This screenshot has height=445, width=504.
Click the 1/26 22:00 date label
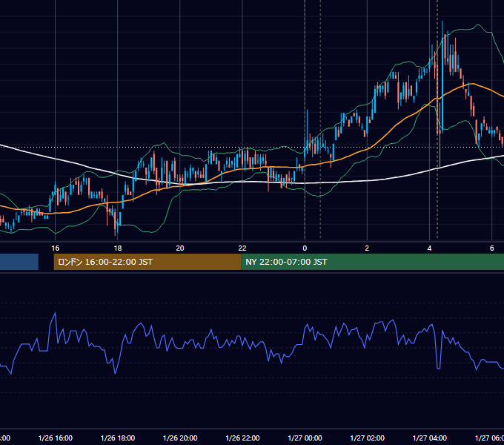(242, 438)
